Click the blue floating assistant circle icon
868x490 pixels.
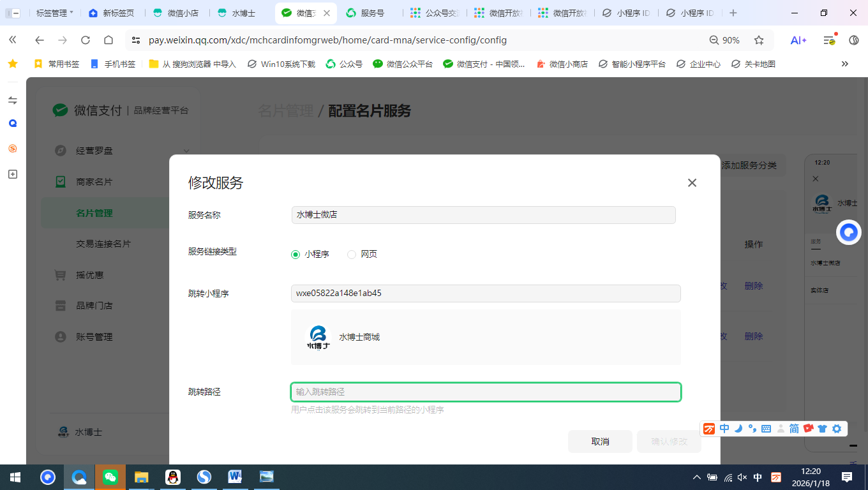pos(849,233)
